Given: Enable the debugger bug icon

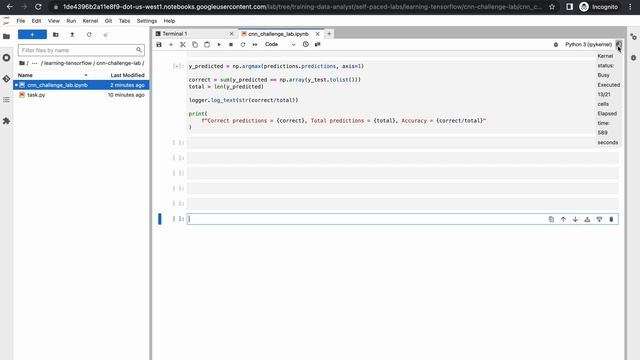Looking at the screenshot, I should pos(556,44).
